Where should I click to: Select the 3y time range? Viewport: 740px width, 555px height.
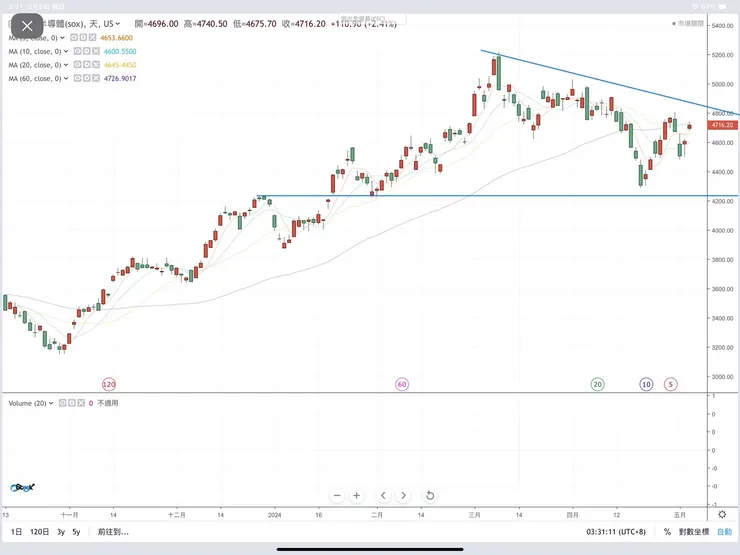tap(61, 532)
